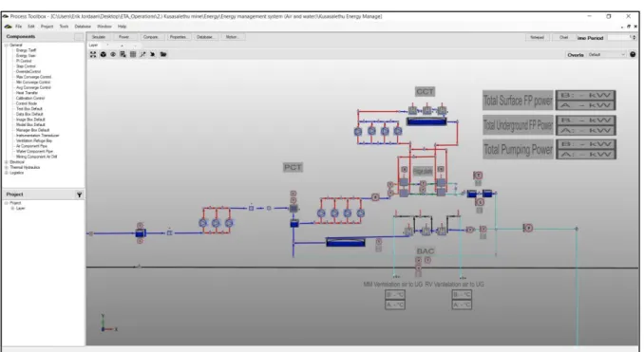Collapse the General tree node

tap(6, 46)
